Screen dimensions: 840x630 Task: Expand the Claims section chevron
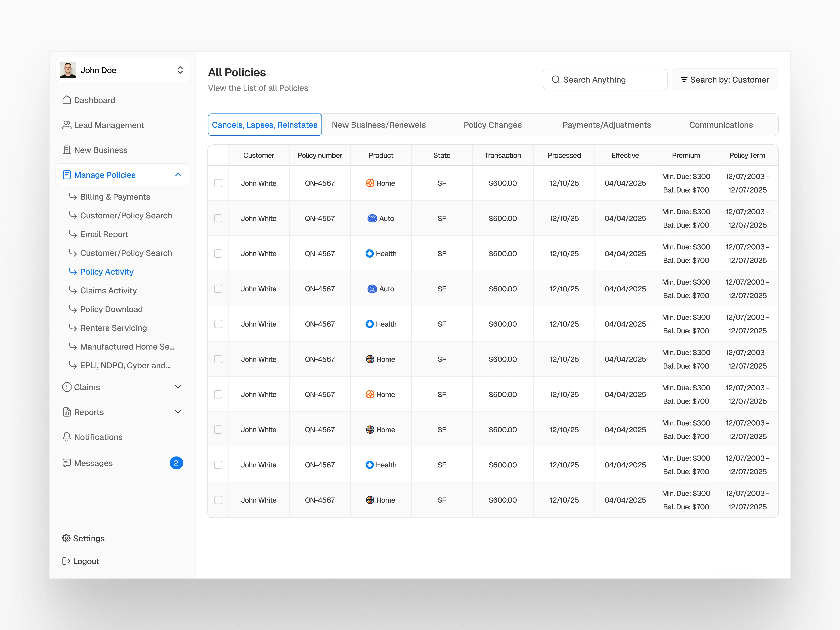point(178,387)
